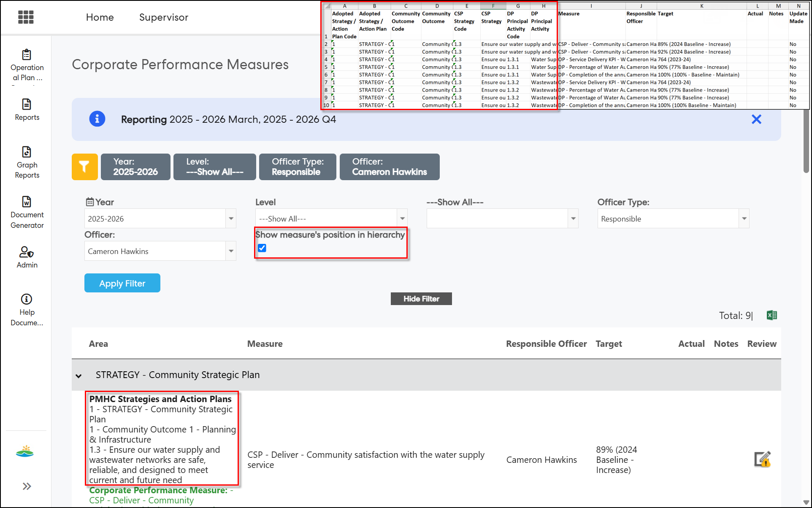
Task: Collapse the STRATEGY - Community Strategic Plan group
Action: 78,375
